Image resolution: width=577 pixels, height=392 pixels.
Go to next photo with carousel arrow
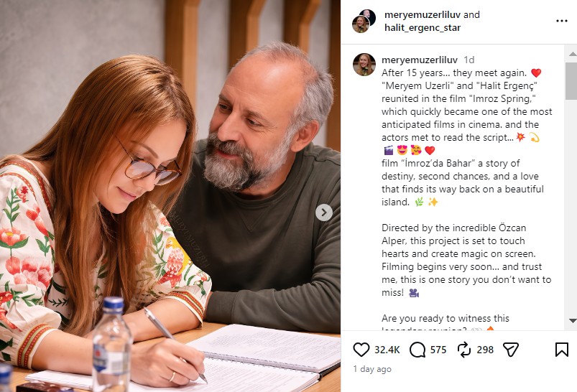point(324,212)
